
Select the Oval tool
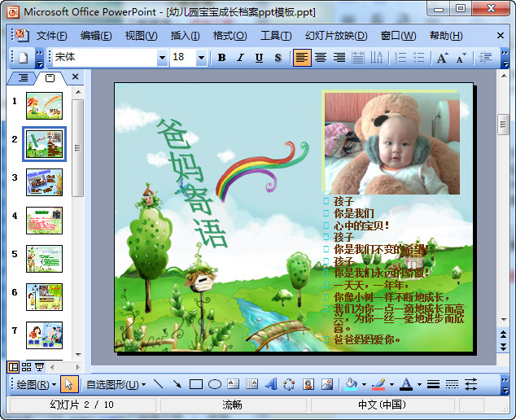click(215, 384)
